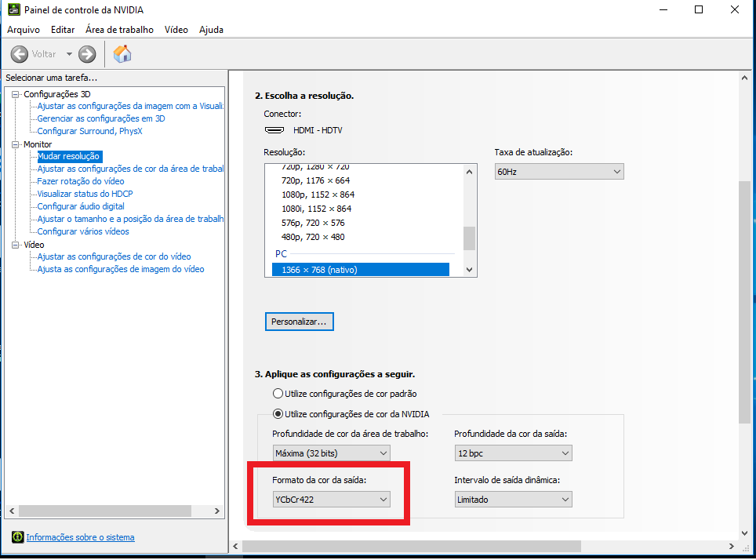Open Configurar áudio digital
756x560 pixels.
tap(81, 206)
